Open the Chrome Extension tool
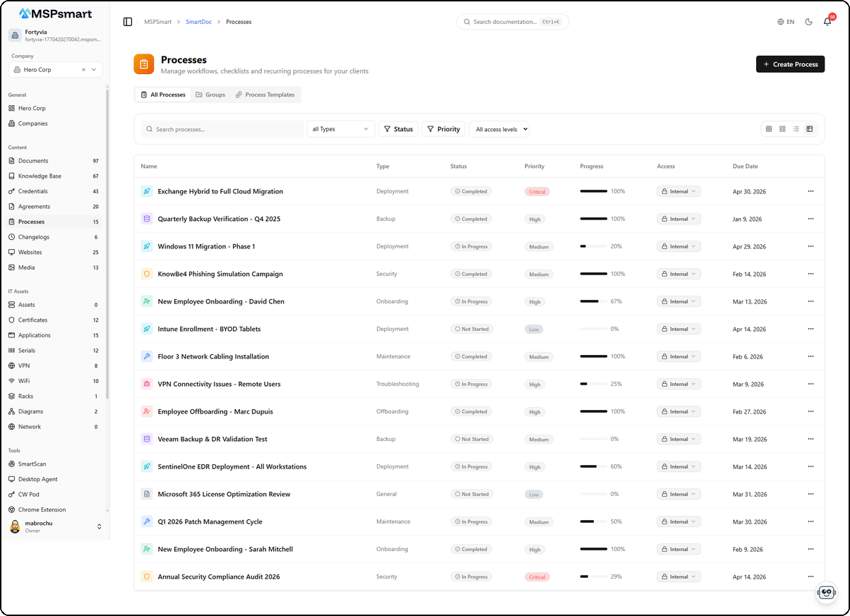The image size is (850, 616). [x=40, y=509]
